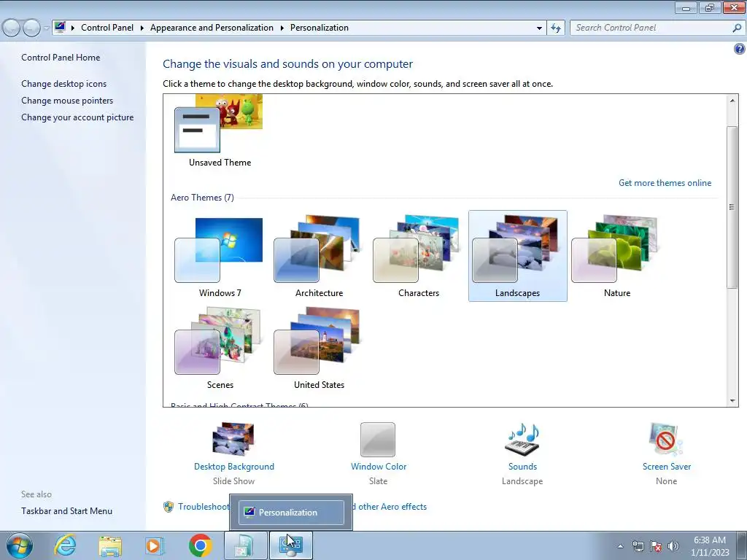The height and width of the screenshot is (560, 747).
Task: Click the Forward navigation arrow
Action: pyautogui.click(x=31, y=28)
